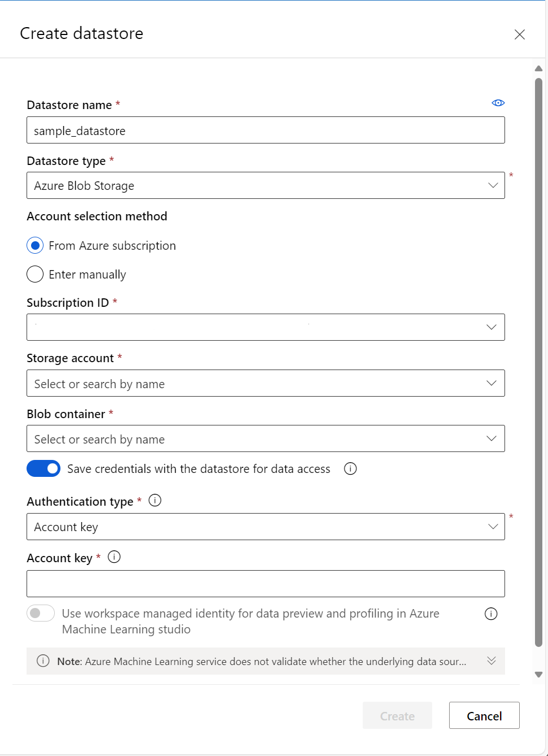548x756 pixels.
Task: Close the Create datastore dialog
Action: pos(520,34)
